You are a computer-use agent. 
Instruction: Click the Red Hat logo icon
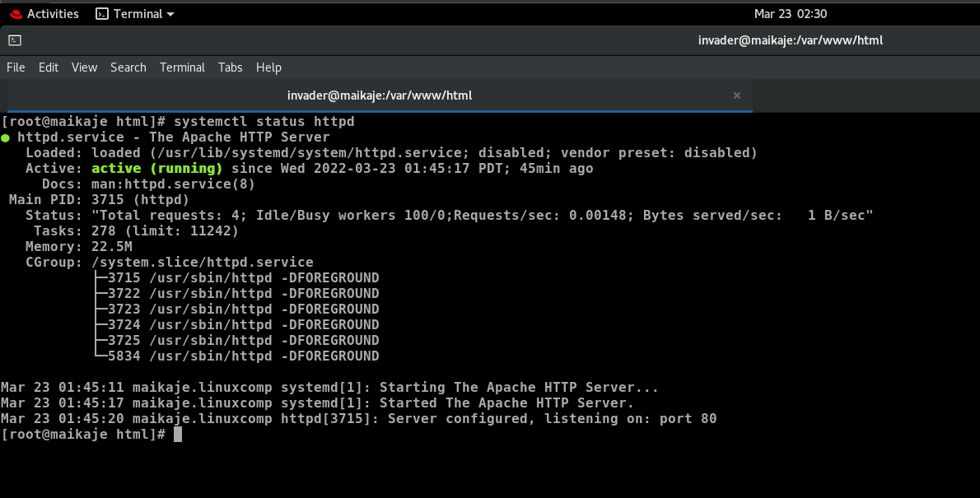(x=16, y=14)
